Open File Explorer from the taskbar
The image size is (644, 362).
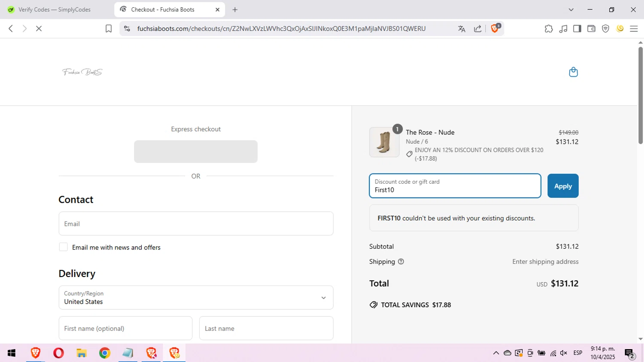(x=82, y=353)
